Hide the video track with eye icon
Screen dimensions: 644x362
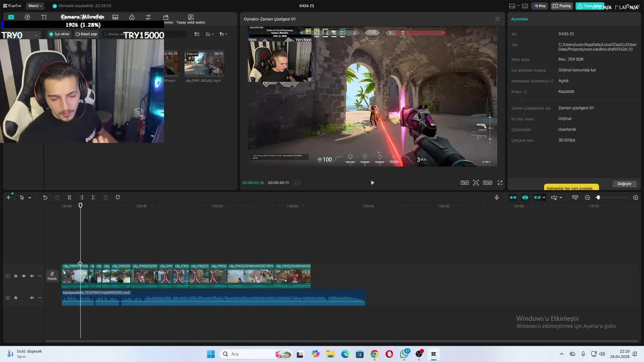(24, 276)
